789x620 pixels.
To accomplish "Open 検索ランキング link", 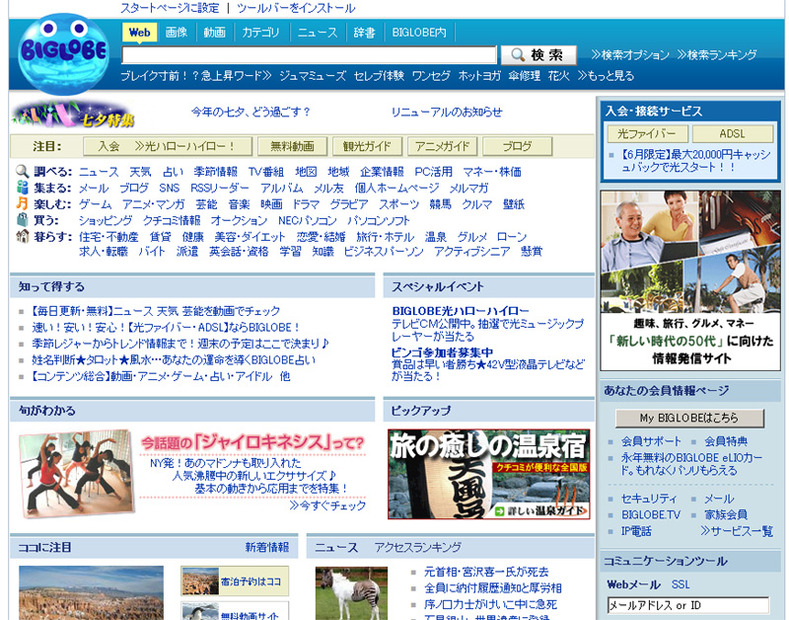I will click(x=717, y=55).
